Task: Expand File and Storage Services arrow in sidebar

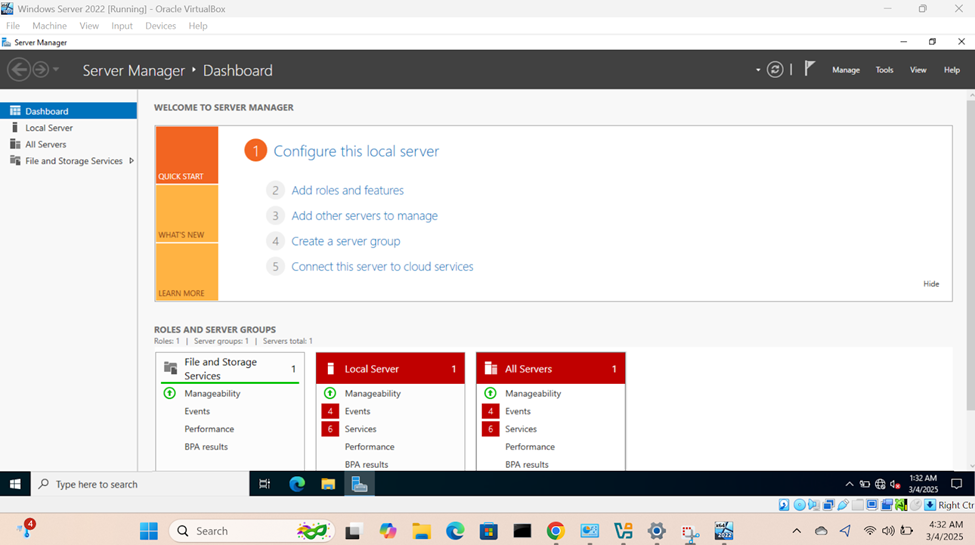Action: [x=131, y=161]
